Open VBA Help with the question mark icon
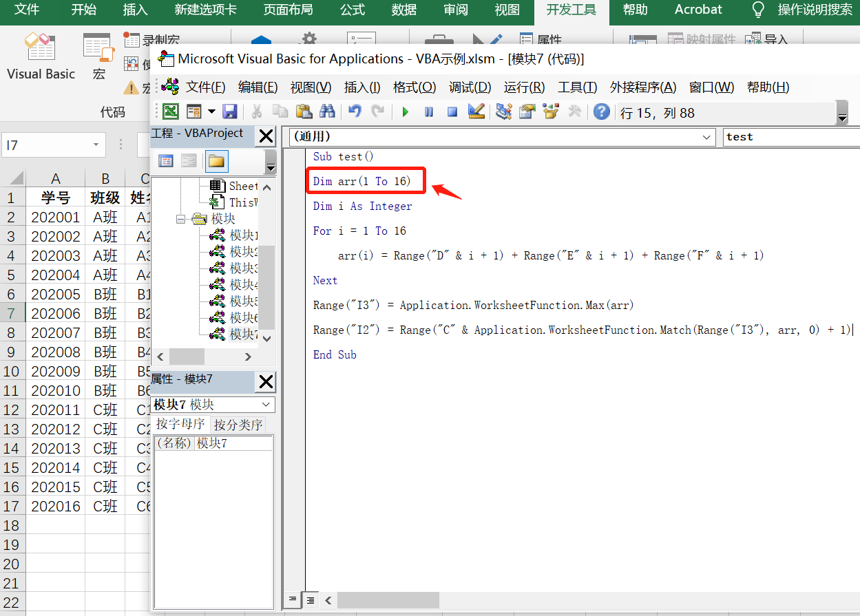 (602, 111)
